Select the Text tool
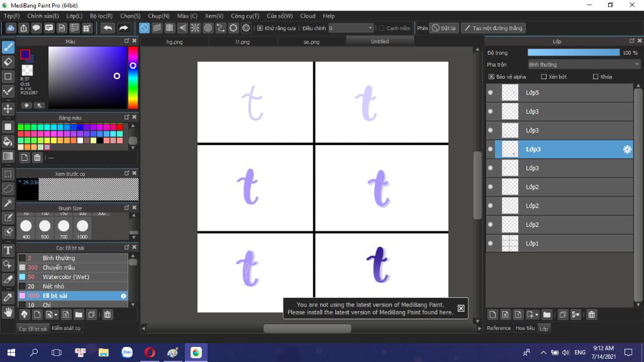Image resolution: width=644 pixels, height=362 pixels. coord(8,250)
